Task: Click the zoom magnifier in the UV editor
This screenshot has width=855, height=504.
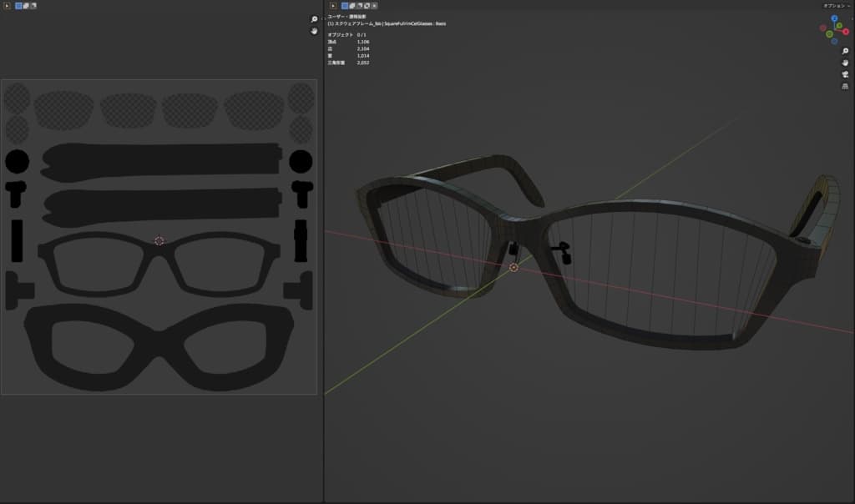Action: 314,19
